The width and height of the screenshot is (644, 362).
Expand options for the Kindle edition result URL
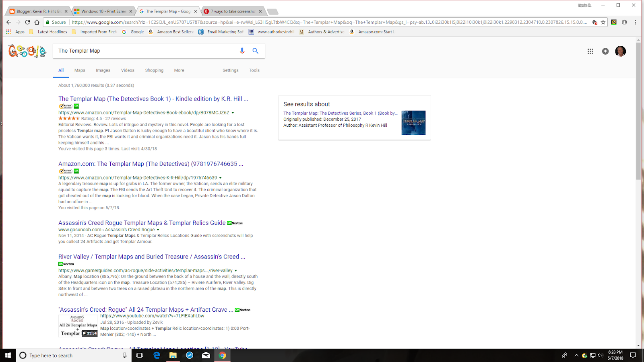[233, 113]
